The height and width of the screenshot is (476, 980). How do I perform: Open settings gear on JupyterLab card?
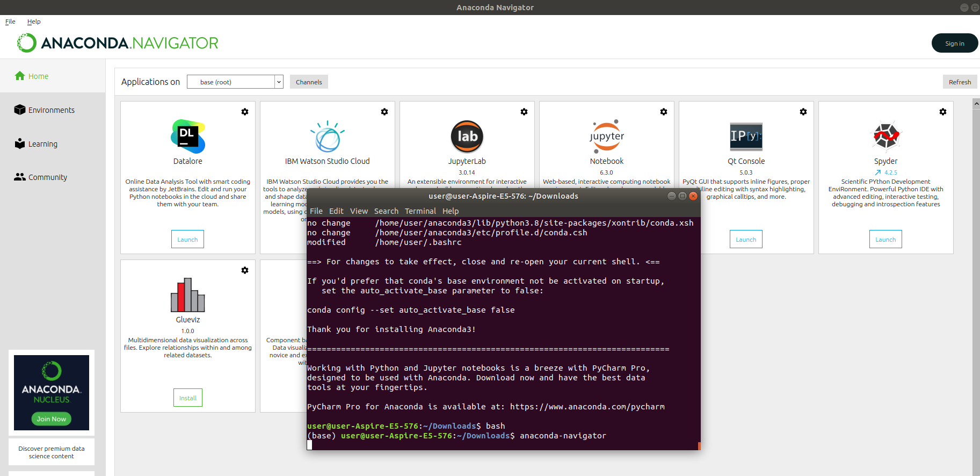524,112
